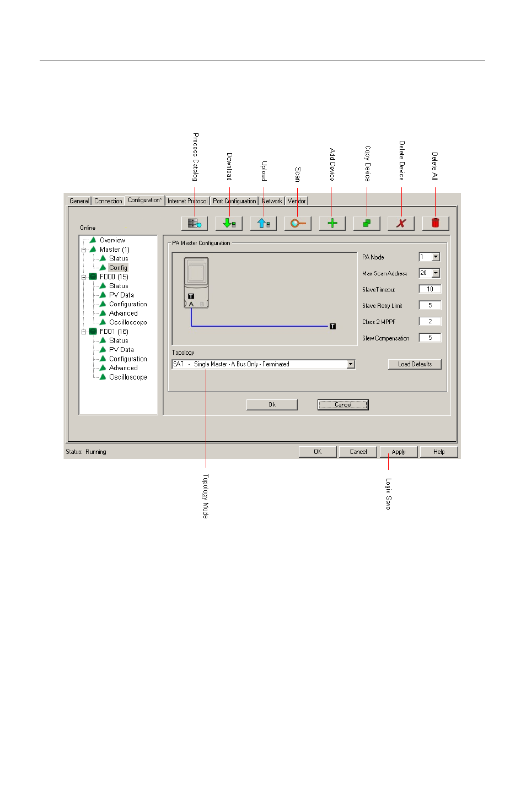526x812 pixels.
Task: Click the FD01 (16) device icon
Action: click(x=93, y=332)
